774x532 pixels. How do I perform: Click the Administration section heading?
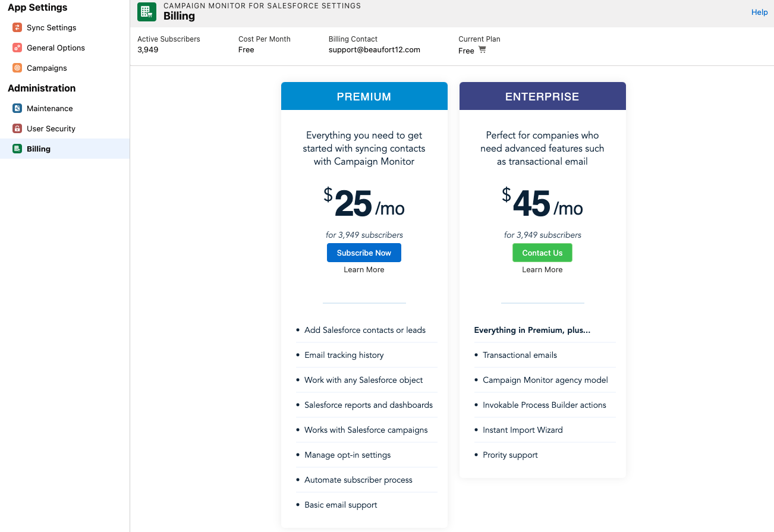pyautogui.click(x=42, y=88)
